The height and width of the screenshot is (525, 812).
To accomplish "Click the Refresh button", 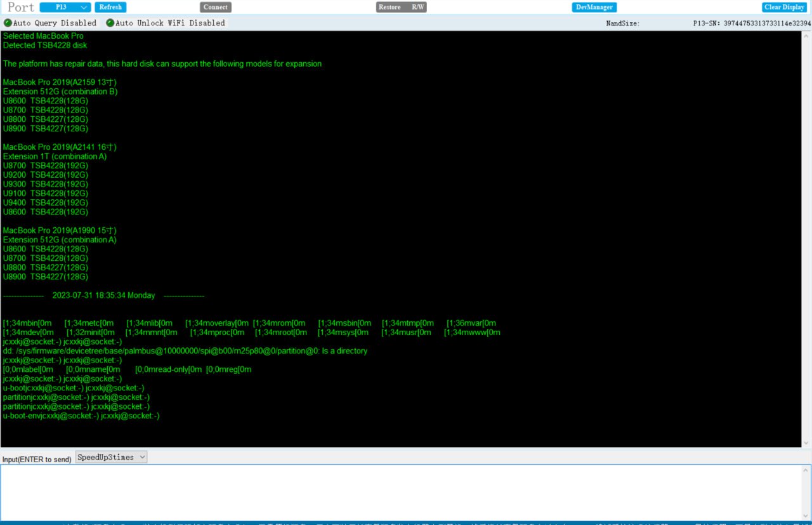I will point(110,7).
